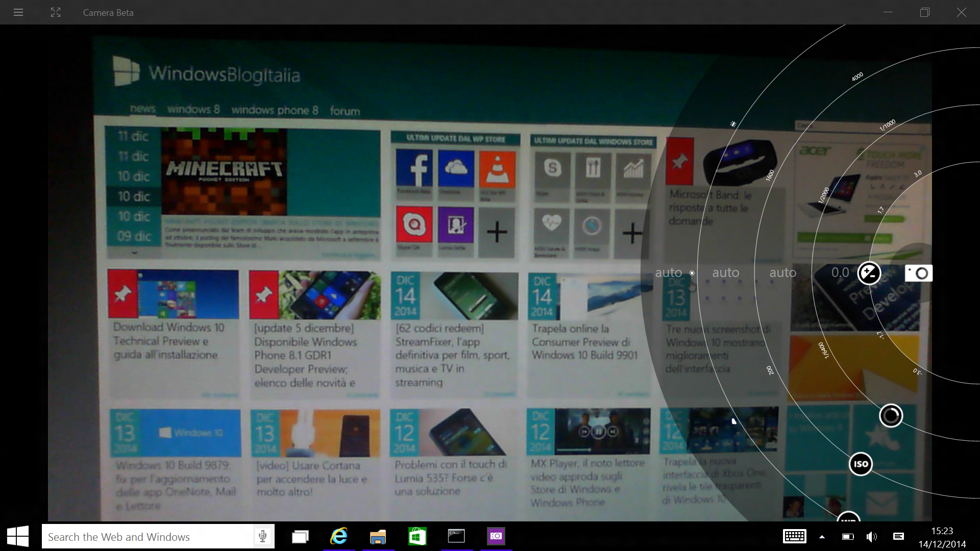
Task: Show hidden tray icons arrow
Action: click(x=822, y=537)
